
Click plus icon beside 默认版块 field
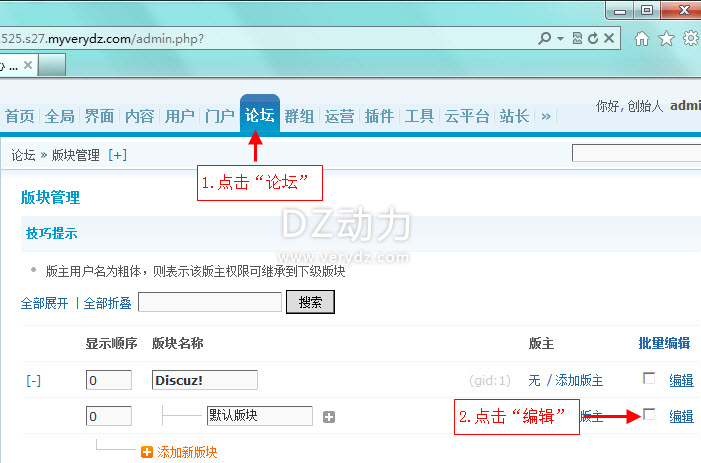coord(328,417)
